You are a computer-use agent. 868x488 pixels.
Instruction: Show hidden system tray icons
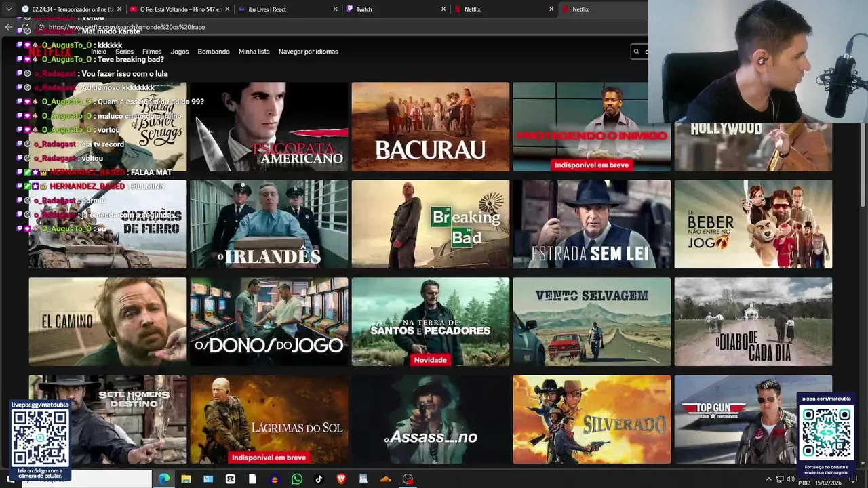(768, 479)
